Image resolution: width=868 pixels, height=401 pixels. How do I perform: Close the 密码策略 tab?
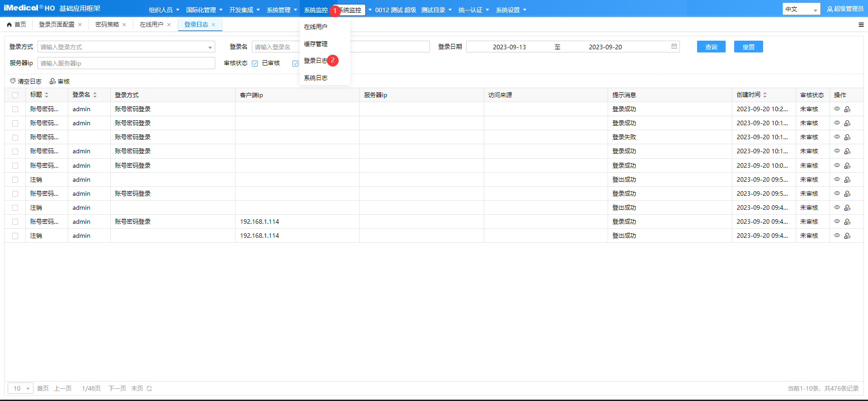point(124,25)
